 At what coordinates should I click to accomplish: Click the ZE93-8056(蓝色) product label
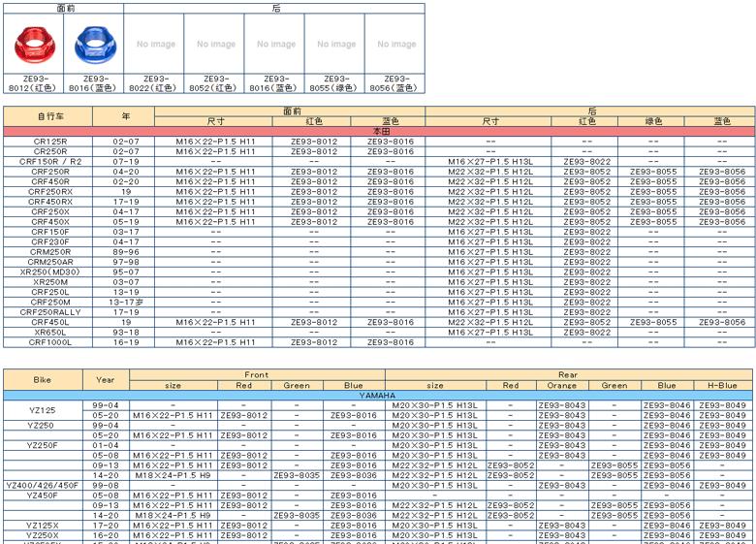[x=394, y=83]
